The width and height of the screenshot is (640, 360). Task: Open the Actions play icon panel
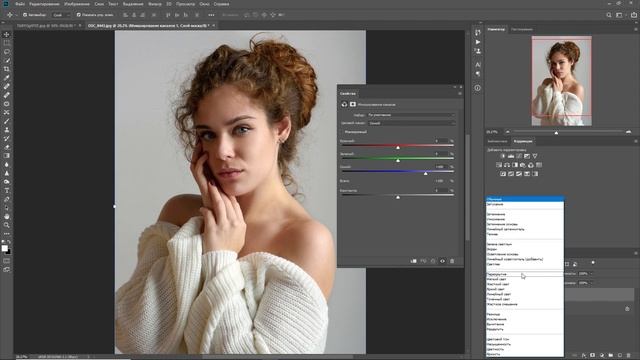(x=478, y=42)
